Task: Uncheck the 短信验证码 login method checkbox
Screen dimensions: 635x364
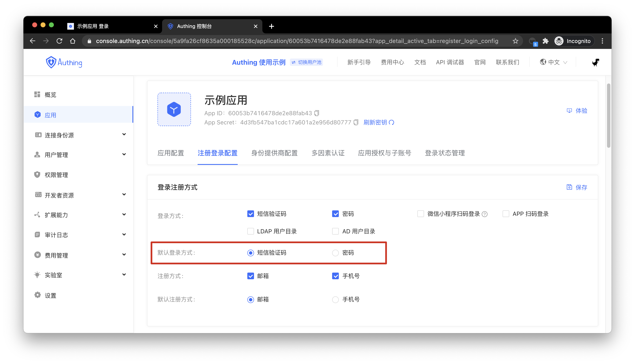Action: pos(250,214)
